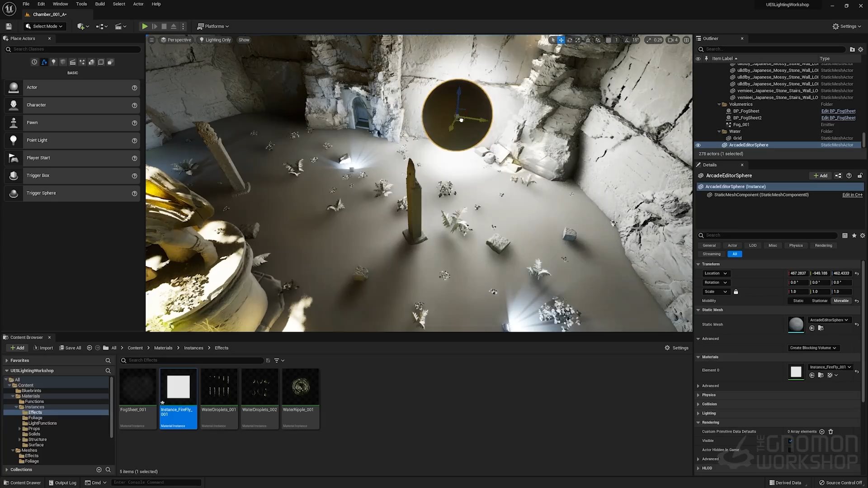Click Save All in Content Browser
Screen dimensions: 868x488
70,348
